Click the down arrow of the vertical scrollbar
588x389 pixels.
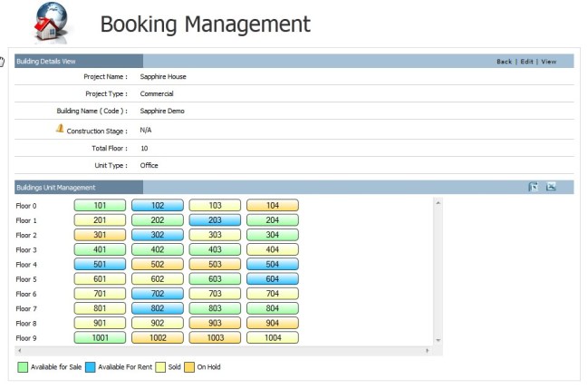pos(439,340)
